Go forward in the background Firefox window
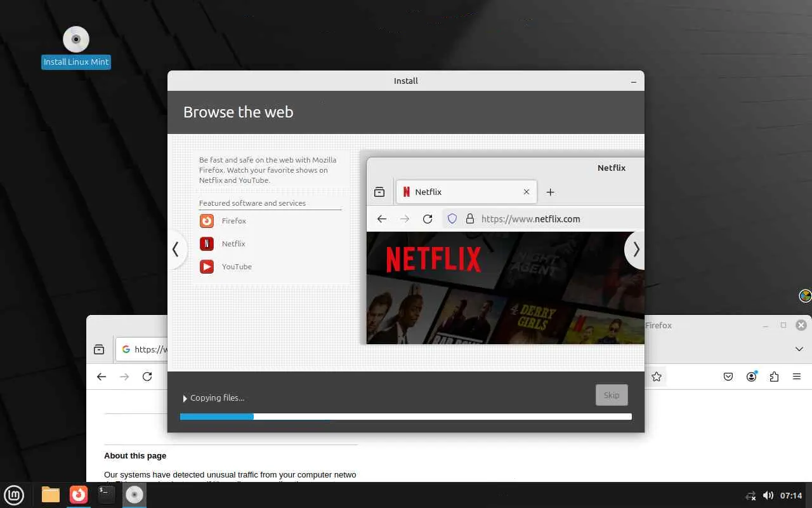The image size is (812, 508). [124, 377]
